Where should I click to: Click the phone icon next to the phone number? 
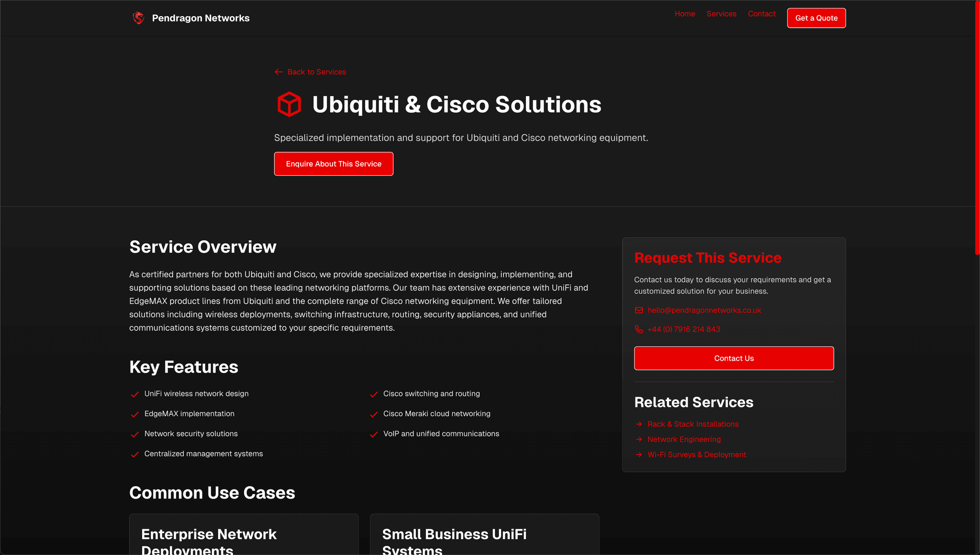tap(639, 329)
